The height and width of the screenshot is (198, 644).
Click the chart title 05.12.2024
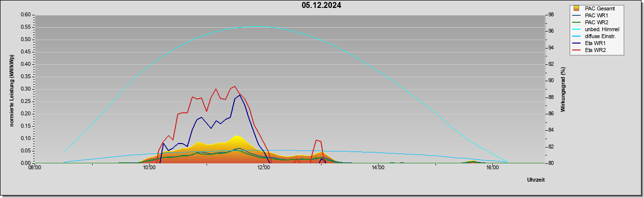[x=322, y=6]
